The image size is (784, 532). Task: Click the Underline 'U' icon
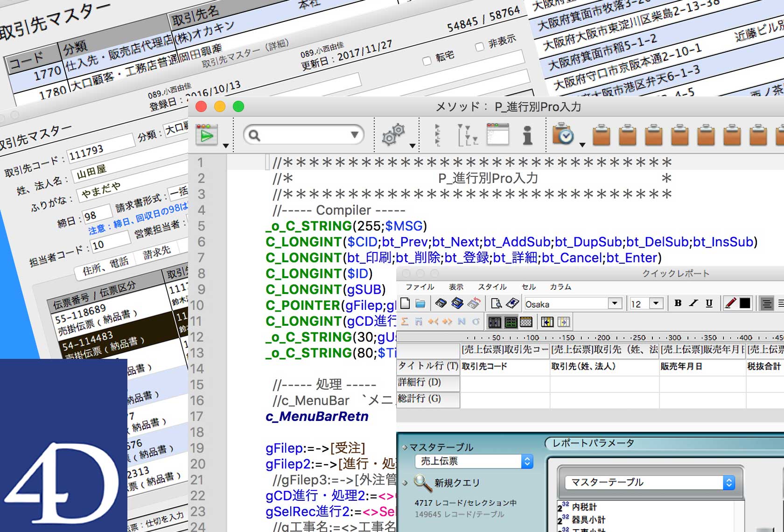709,303
